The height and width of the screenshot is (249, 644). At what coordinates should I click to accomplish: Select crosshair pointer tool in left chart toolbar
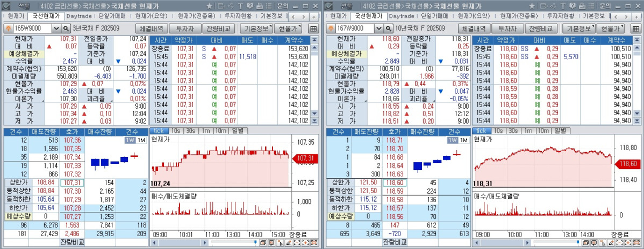[280, 243]
